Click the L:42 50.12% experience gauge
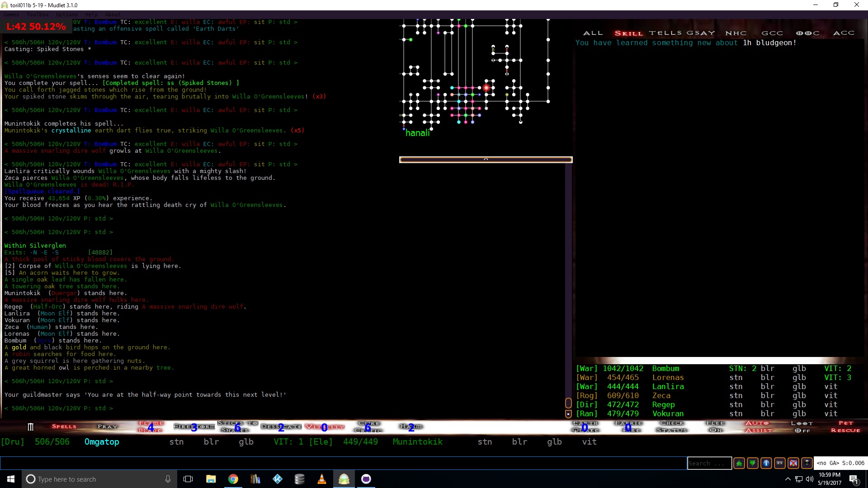868x488 pixels. point(36,27)
